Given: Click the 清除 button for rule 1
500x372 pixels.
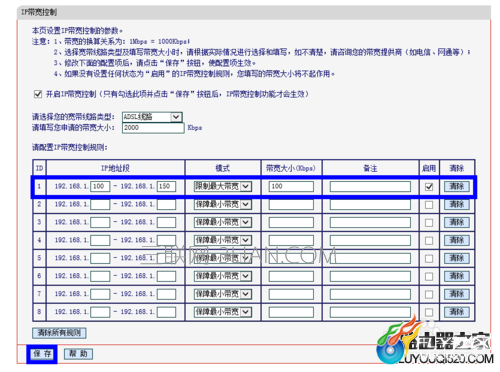Looking at the screenshot, I should click(457, 186).
